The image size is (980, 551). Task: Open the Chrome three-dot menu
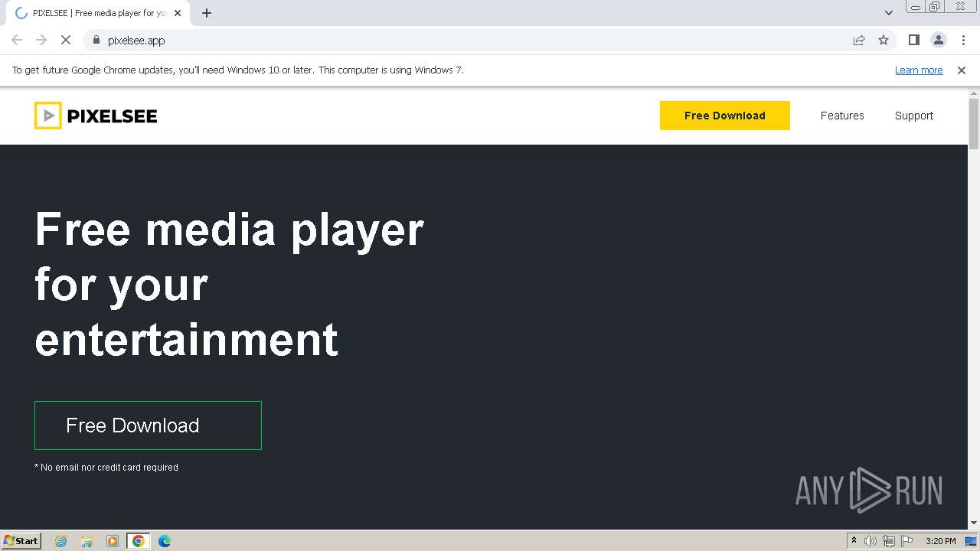[x=963, y=41]
